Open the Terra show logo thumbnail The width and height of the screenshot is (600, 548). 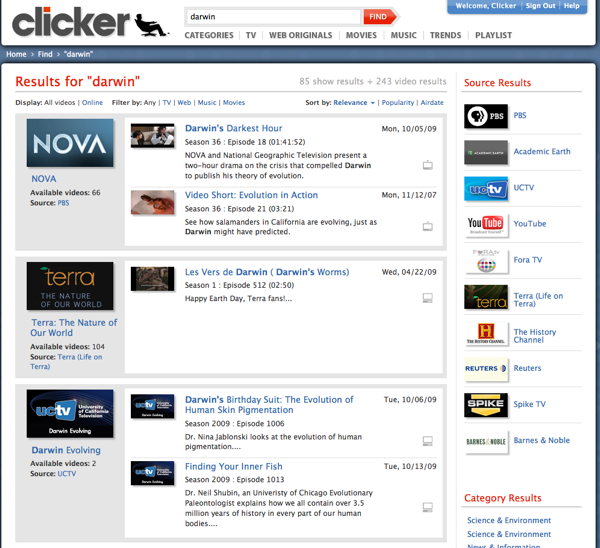click(70, 286)
